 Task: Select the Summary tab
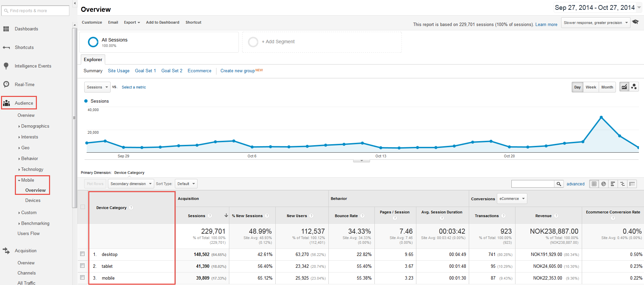tap(93, 71)
